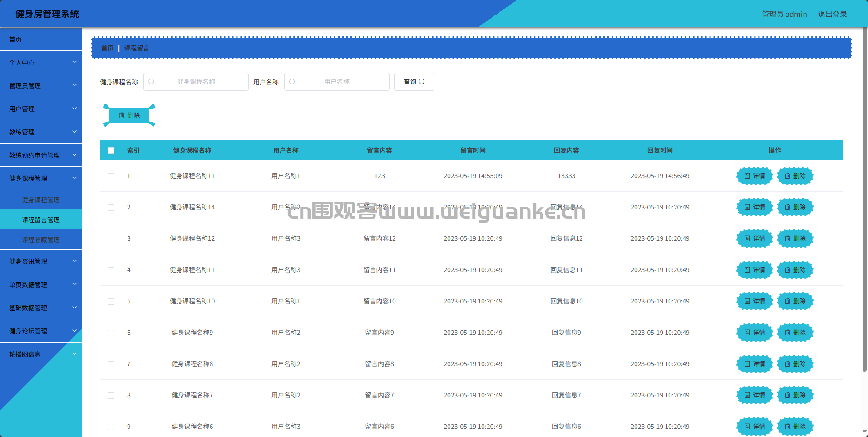This screenshot has height=437, width=868.
Task: Open 详情 for row 3 (健身课程名称12)
Action: [755, 238]
